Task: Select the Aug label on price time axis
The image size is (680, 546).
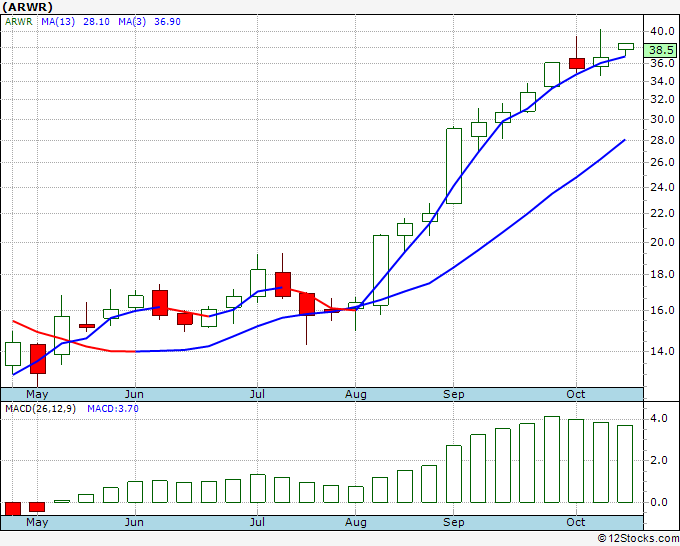Action: [x=356, y=394]
